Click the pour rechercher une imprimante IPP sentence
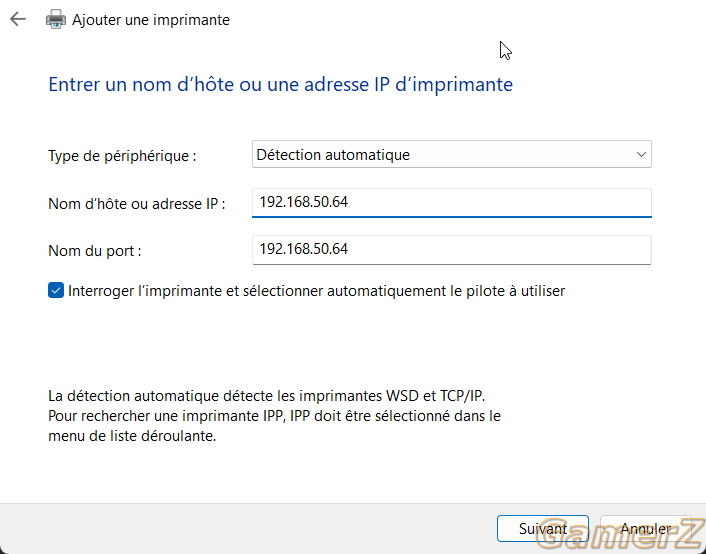The width and height of the screenshot is (706, 554). click(x=274, y=426)
